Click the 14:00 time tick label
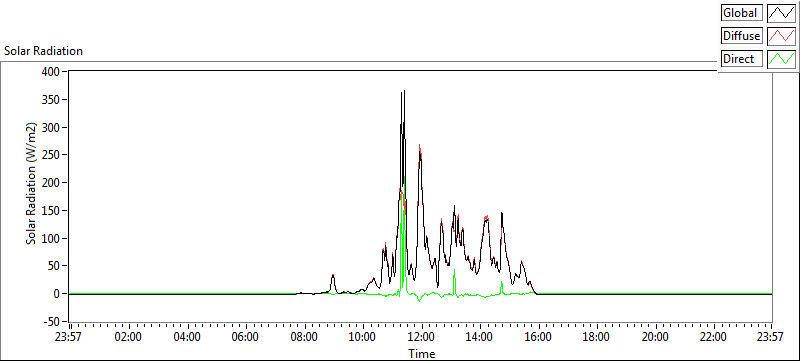The image size is (800, 361). [480, 337]
